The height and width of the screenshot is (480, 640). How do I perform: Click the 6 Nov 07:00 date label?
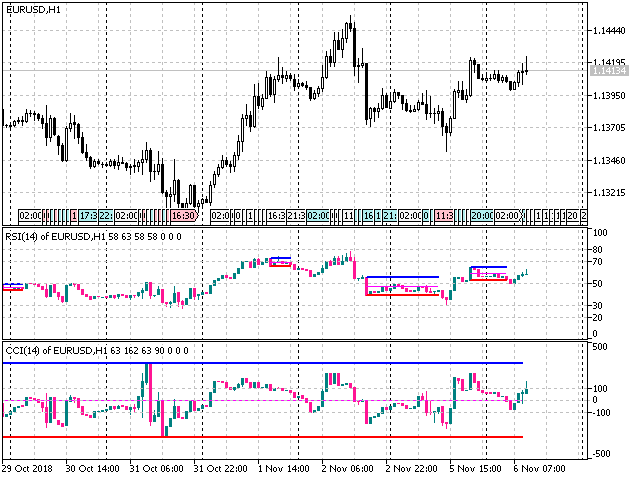click(539, 468)
